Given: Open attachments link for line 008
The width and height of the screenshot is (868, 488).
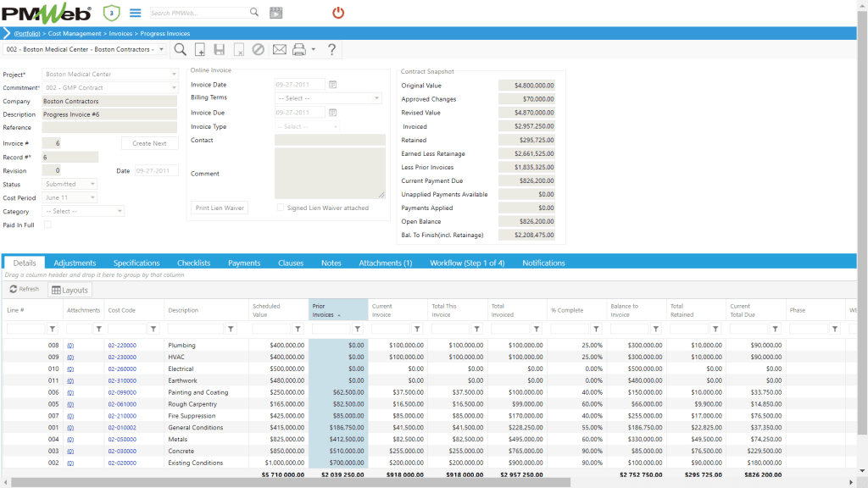Looking at the screenshot, I should tap(70, 346).
